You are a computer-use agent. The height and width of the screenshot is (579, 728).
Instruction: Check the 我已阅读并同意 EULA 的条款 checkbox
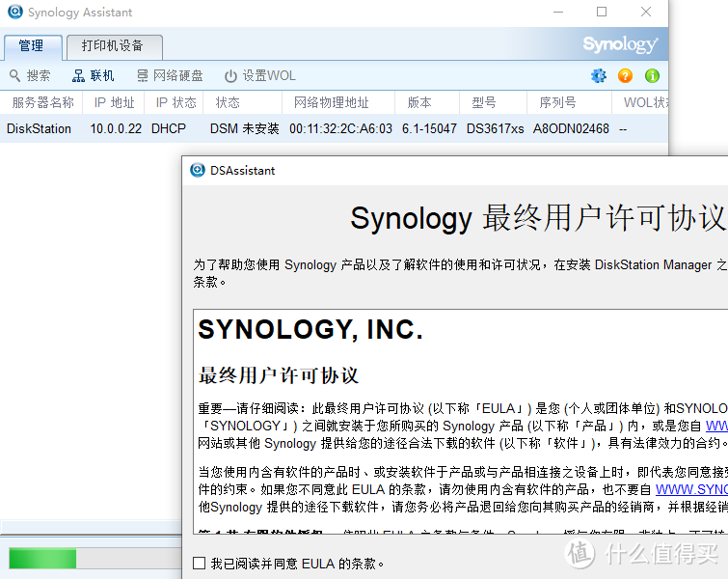pyautogui.click(x=199, y=563)
